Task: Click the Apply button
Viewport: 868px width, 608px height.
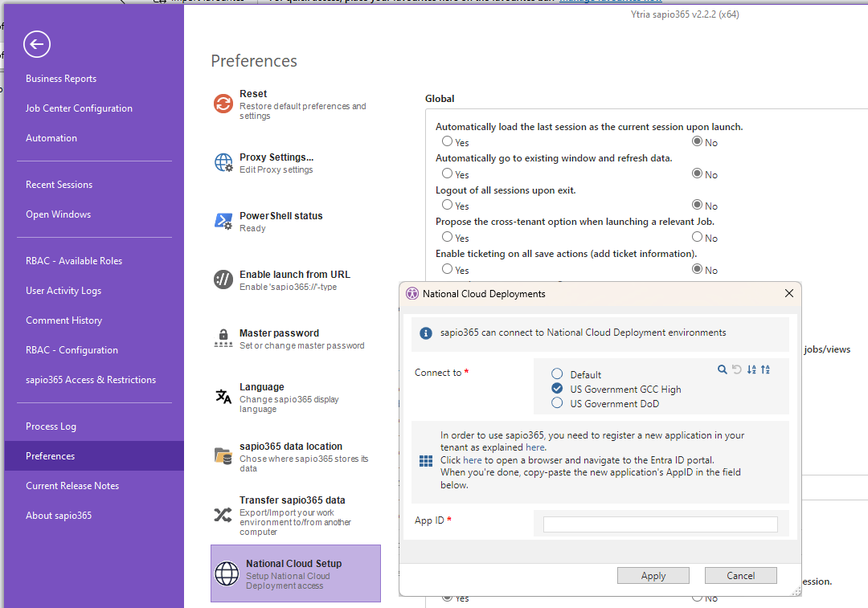Action: point(653,575)
